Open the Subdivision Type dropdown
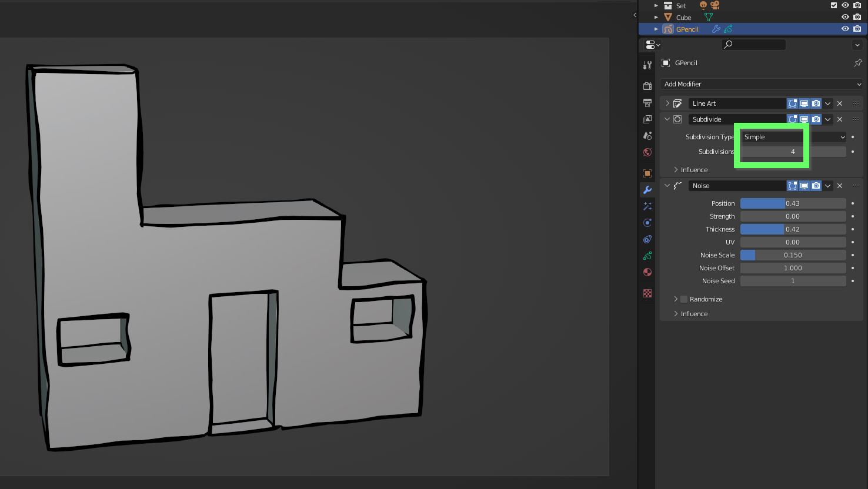The width and height of the screenshot is (868, 489). 793,137
